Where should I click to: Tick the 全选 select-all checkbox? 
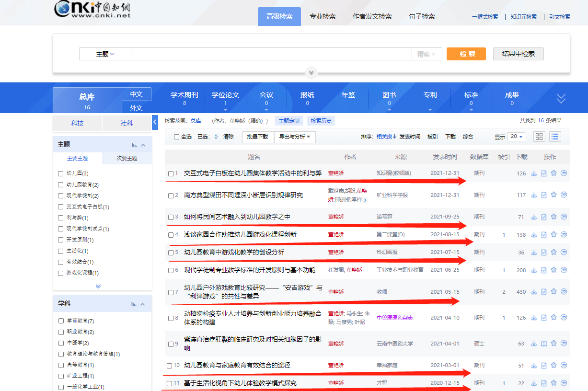[x=176, y=137]
